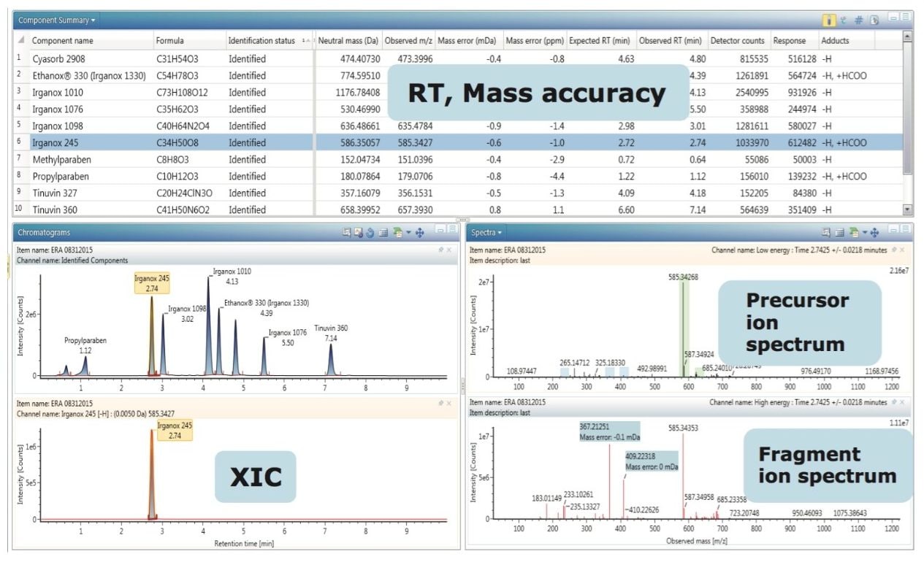Select the Methylparaben row
The width and height of the screenshot is (924, 562).
click(x=458, y=159)
